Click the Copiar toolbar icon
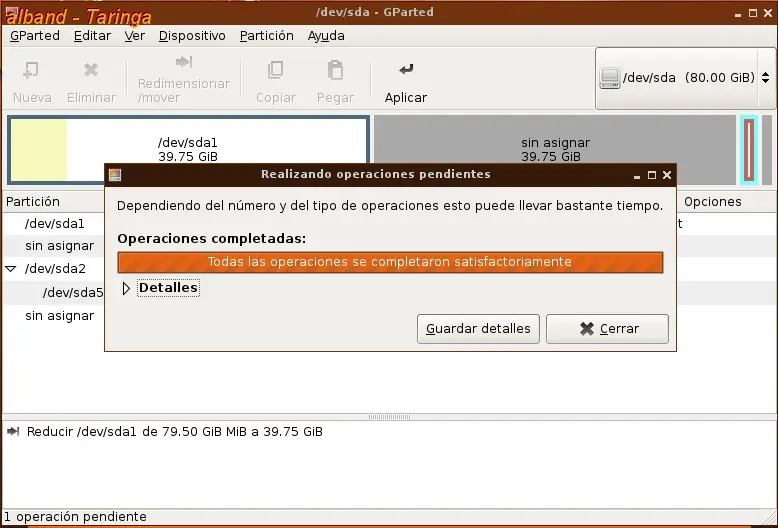Screen dimensions: 778x528 point(275,70)
